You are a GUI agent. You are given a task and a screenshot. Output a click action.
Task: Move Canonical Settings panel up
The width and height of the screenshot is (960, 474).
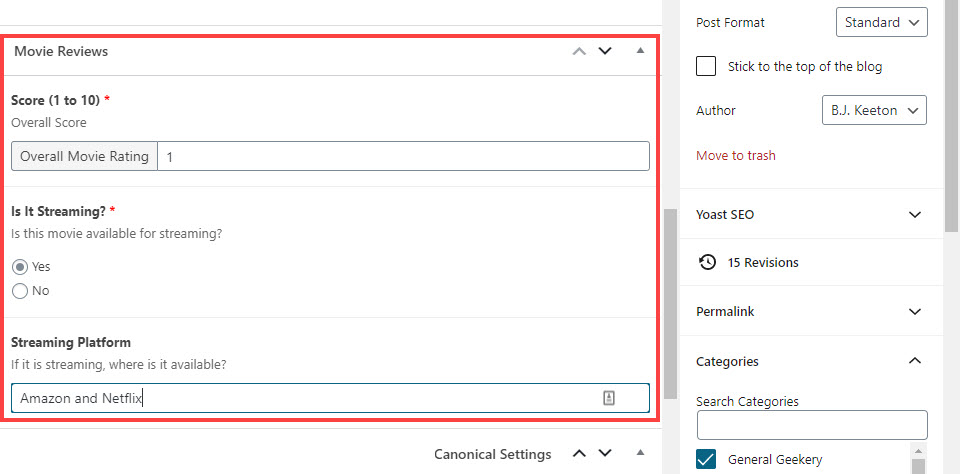pyautogui.click(x=579, y=454)
